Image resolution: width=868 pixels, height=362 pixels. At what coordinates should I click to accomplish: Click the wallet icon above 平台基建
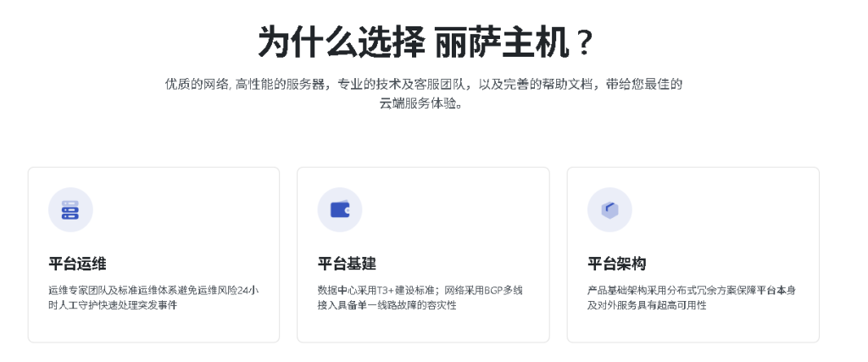pos(340,209)
